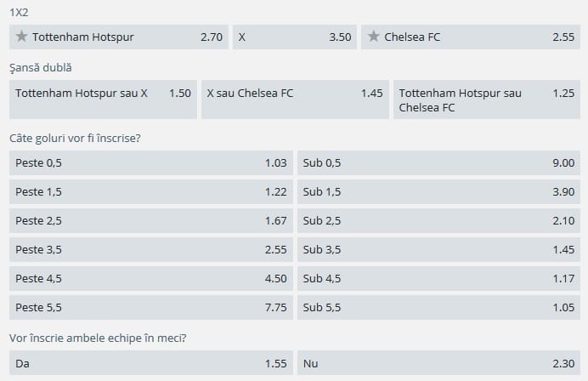Image resolution: width=588 pixels, height=381 pixels.
Task: Choose double chance X sau Chelsea FC
Action: 294,94
